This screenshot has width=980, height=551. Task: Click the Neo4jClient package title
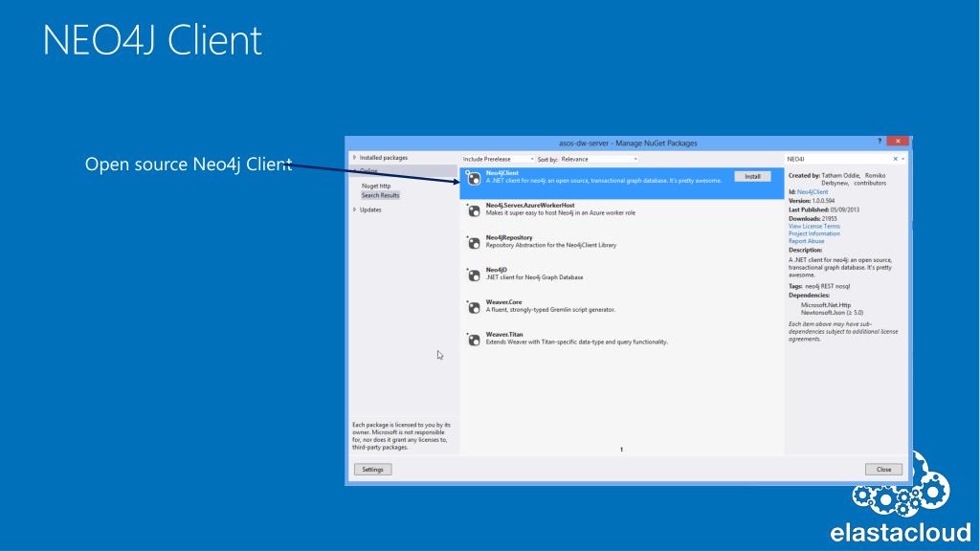[501, 173]
